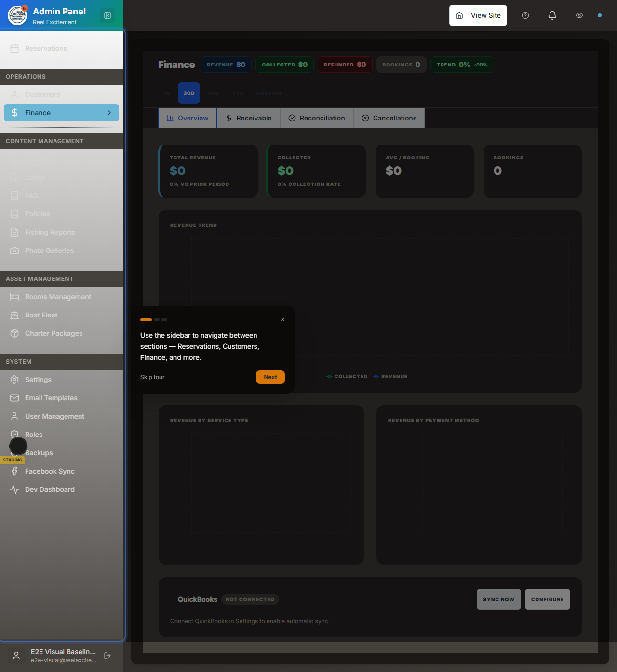Open the Policies sidebar item
Screen dimensions: 617x672
(61, 214)
